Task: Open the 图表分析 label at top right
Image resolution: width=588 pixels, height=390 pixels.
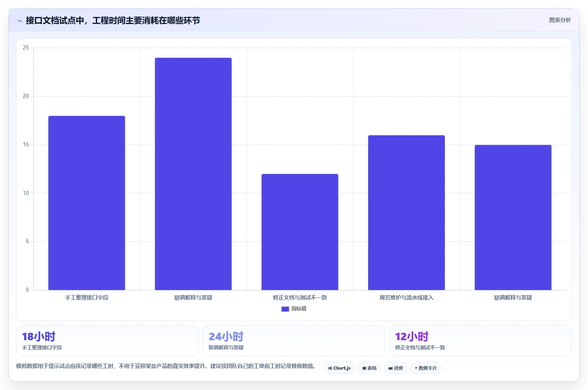Action: point(560,20)
